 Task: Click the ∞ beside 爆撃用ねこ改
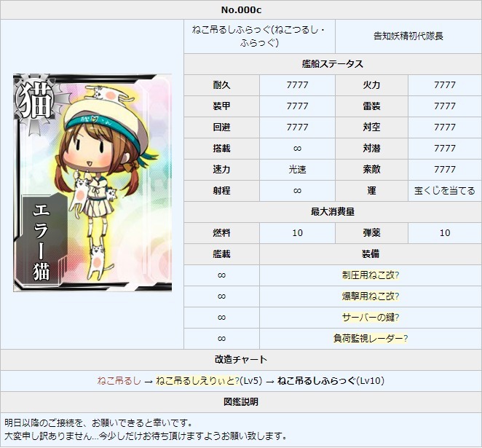tap(221, 296)
